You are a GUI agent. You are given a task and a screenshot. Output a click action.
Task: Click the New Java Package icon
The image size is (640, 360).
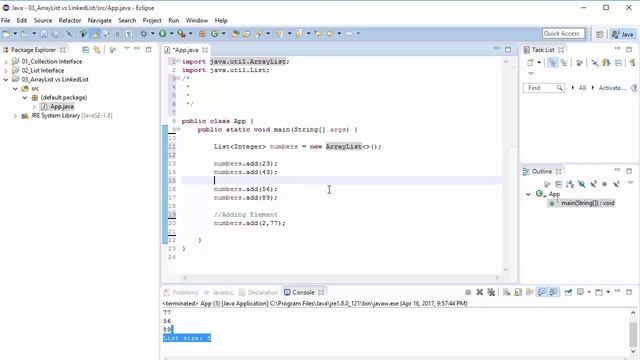[x=202, y=34]
